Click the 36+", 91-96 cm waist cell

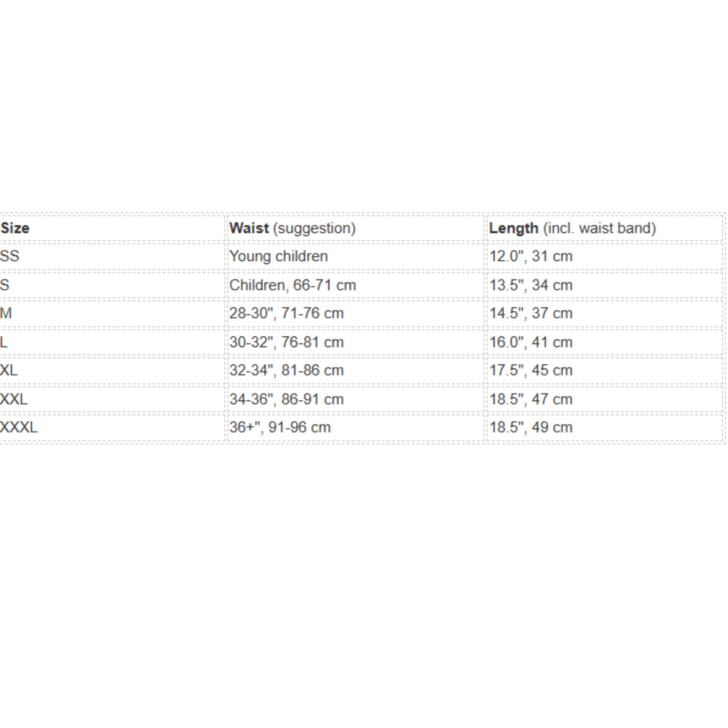280,427
